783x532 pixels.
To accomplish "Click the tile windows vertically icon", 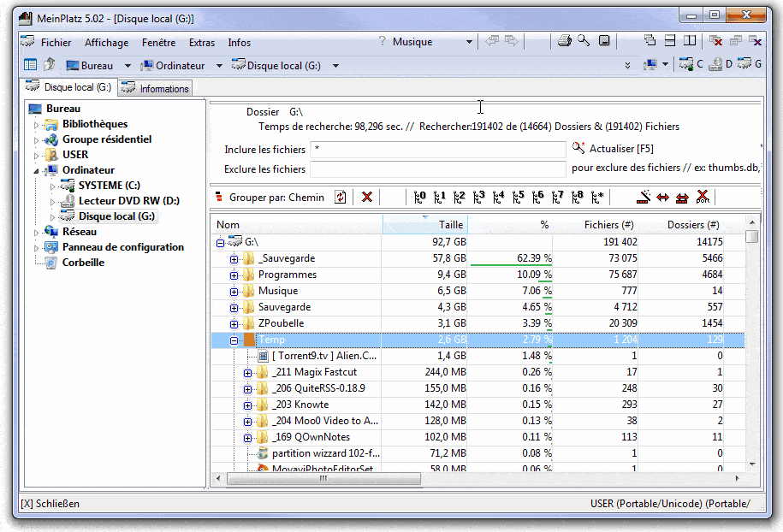I will (690, 40).
